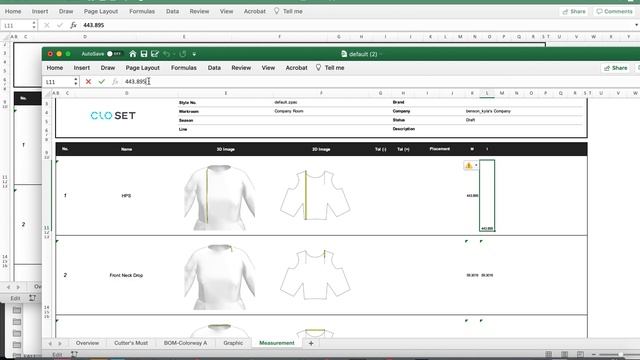
Task: Open the Insert tab in front window
Action: (82, 68)
